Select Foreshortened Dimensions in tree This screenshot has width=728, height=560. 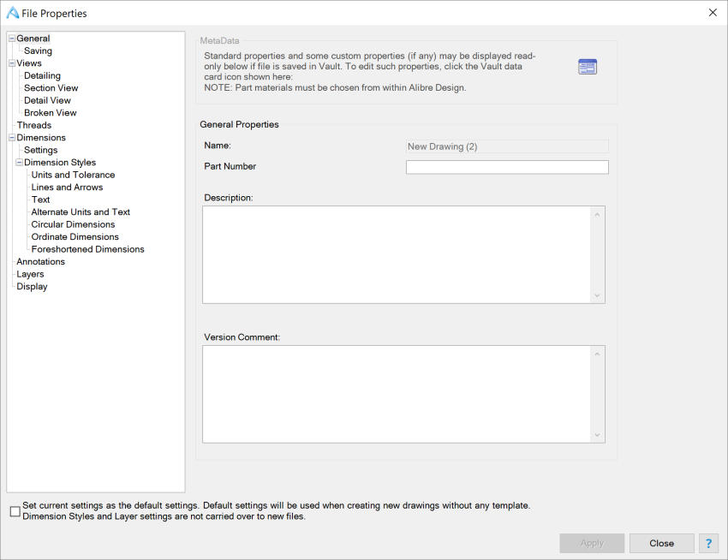pos(87,249)
